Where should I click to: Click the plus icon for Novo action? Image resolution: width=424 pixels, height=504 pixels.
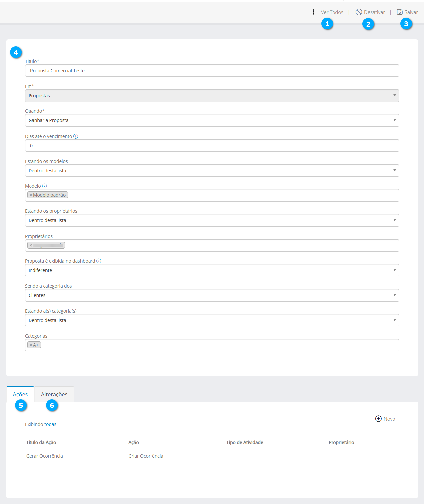(378, 419)
